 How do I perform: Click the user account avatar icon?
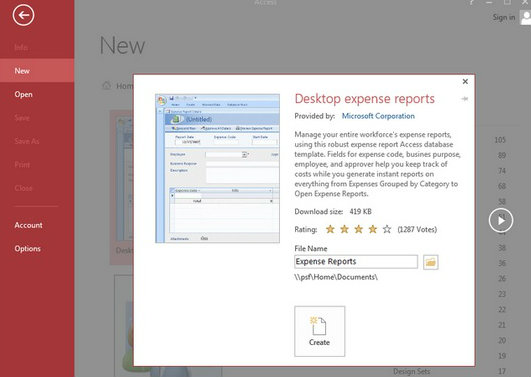(526, 18)
